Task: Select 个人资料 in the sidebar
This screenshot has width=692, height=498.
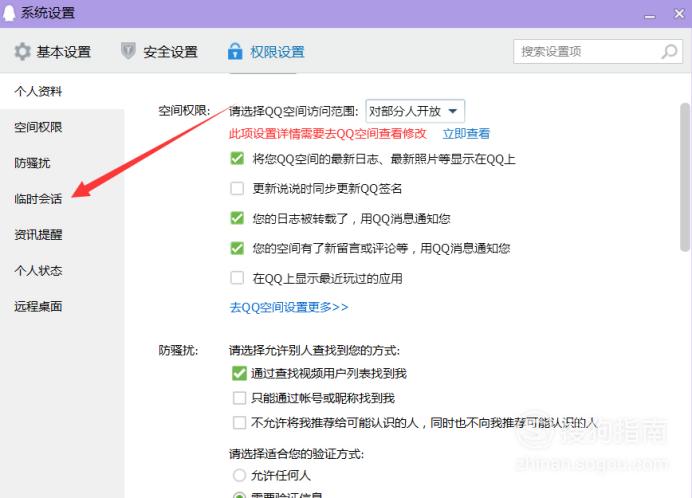Action: pos(38,91)
